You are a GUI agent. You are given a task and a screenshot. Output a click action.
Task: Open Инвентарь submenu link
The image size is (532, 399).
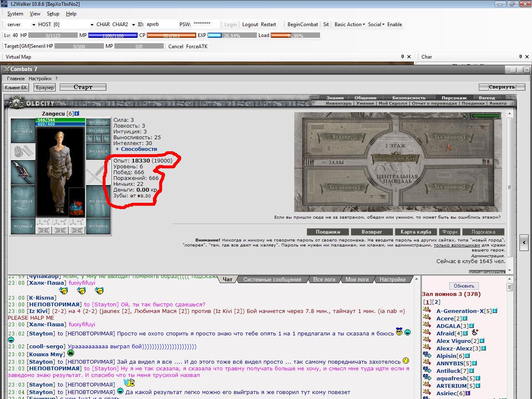tap(338, 103)
